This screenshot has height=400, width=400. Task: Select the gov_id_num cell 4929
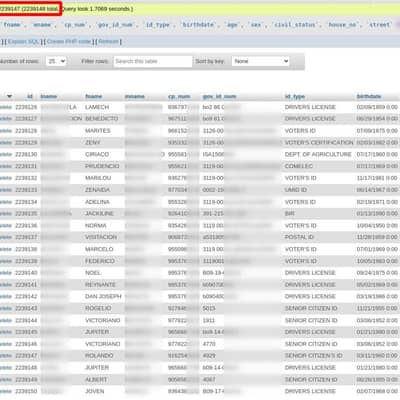[209, 356]
